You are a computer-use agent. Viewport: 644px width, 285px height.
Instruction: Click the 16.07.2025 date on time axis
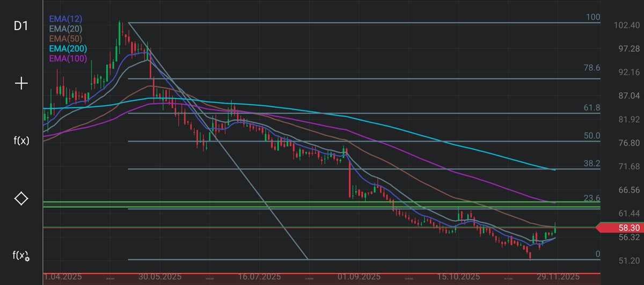(x=260, y=277)
